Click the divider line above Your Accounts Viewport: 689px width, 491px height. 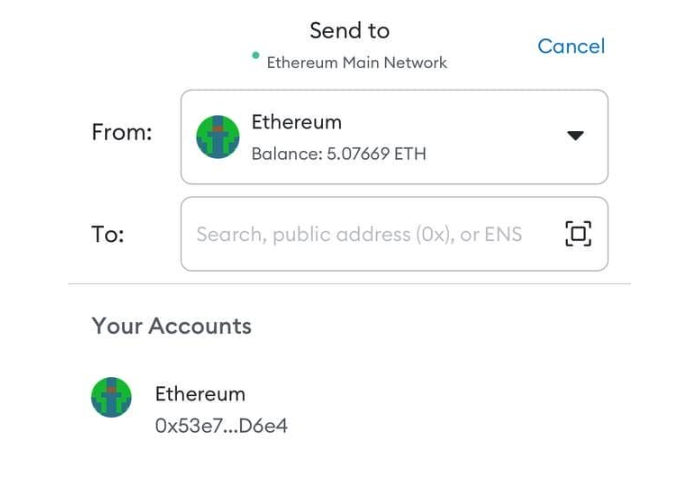tap(349, 284)
